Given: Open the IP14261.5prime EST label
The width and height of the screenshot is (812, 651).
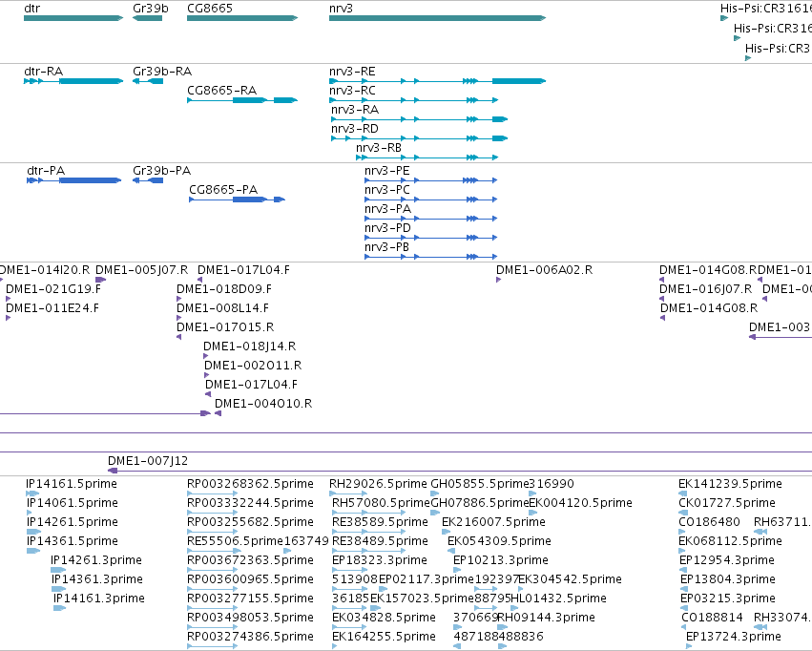Looking at the screenshot, I should point(73,522).
